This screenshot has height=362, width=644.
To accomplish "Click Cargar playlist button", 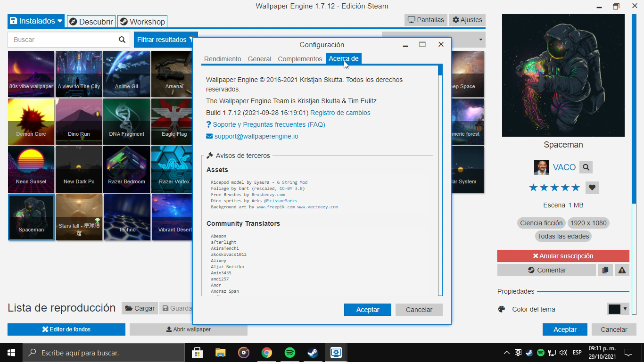I will pos(140,308).
